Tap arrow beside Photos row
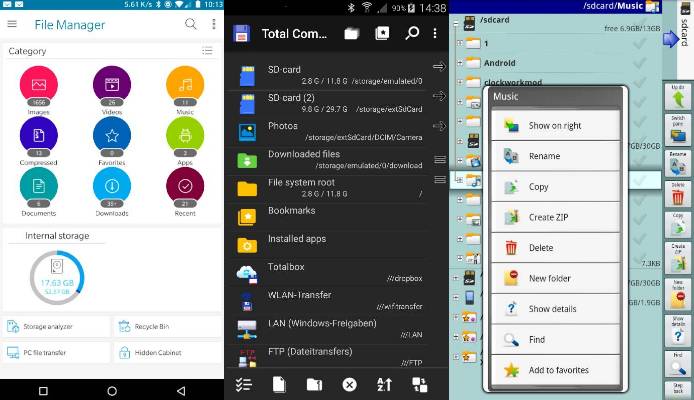This screenshot has height=400, width=694. (x=439, y=126)
